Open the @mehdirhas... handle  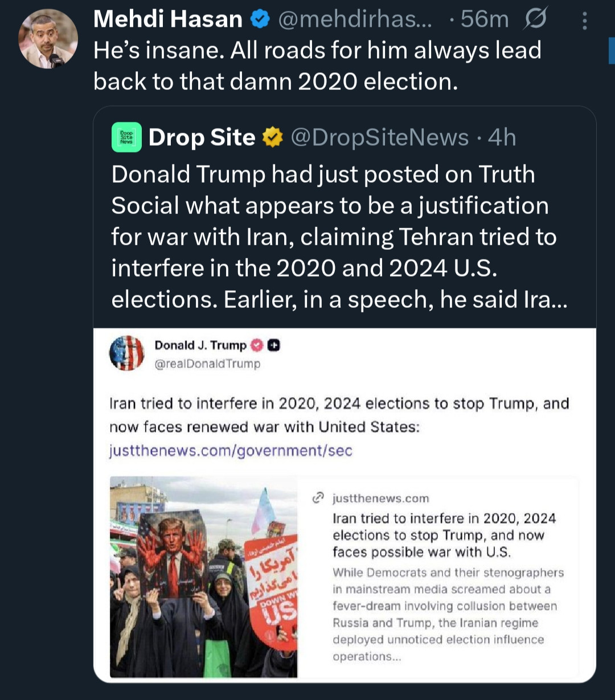pyautogui.click(x=354, y=20)
